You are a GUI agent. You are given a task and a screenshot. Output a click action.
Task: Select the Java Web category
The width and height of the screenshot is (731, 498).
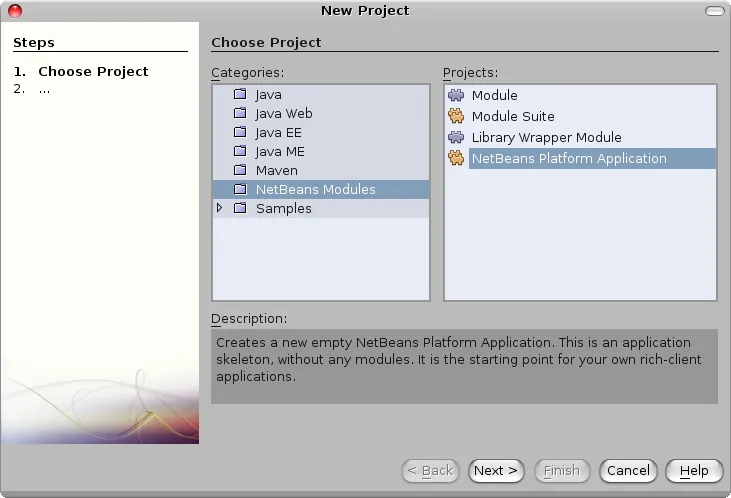tap(284, 114)
